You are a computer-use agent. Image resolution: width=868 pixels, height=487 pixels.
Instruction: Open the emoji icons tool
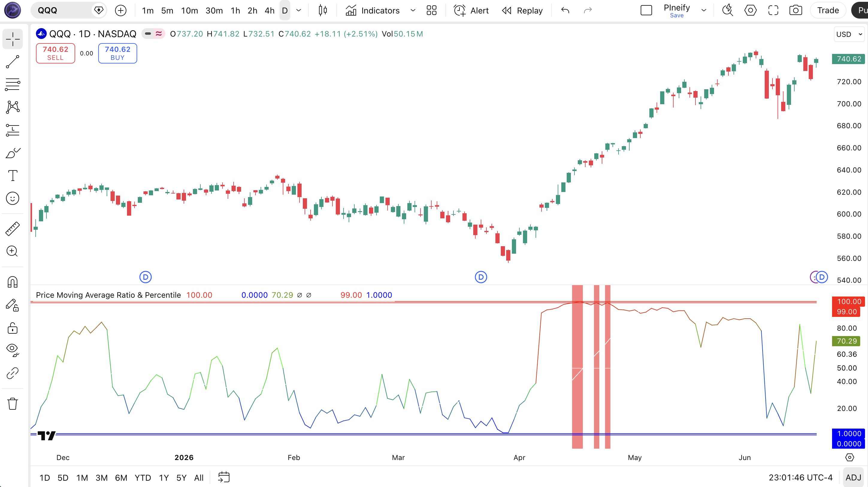pyautogui.click(x=13, y=198)
